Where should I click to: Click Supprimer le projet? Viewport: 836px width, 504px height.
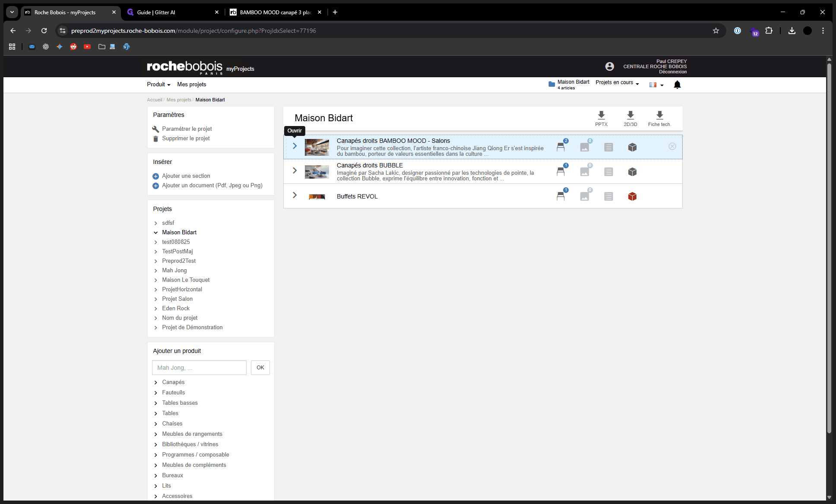[x=186, y=138]
